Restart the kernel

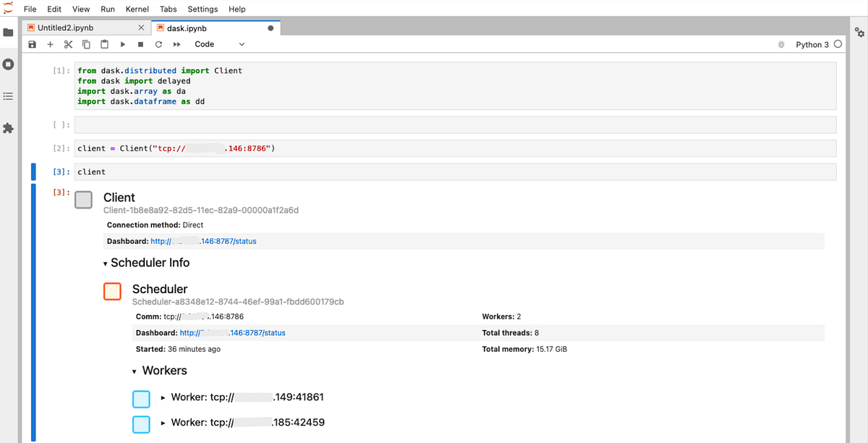point(158,44)
